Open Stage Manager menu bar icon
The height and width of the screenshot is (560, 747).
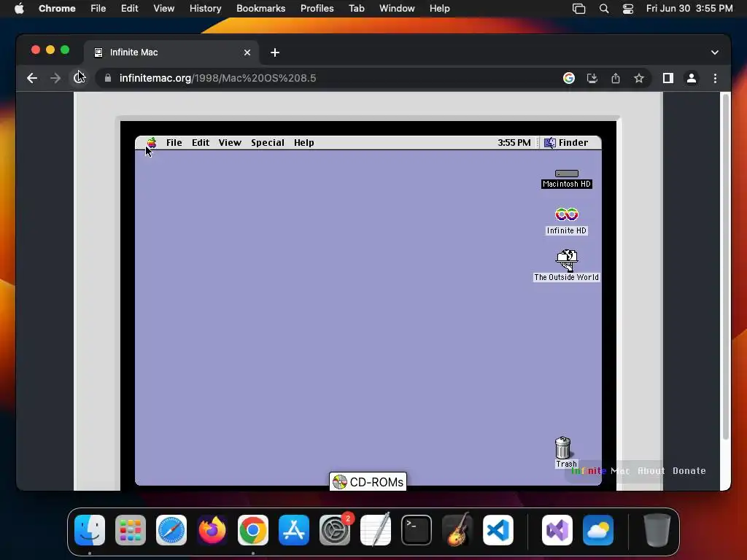(x=578, y=9)
